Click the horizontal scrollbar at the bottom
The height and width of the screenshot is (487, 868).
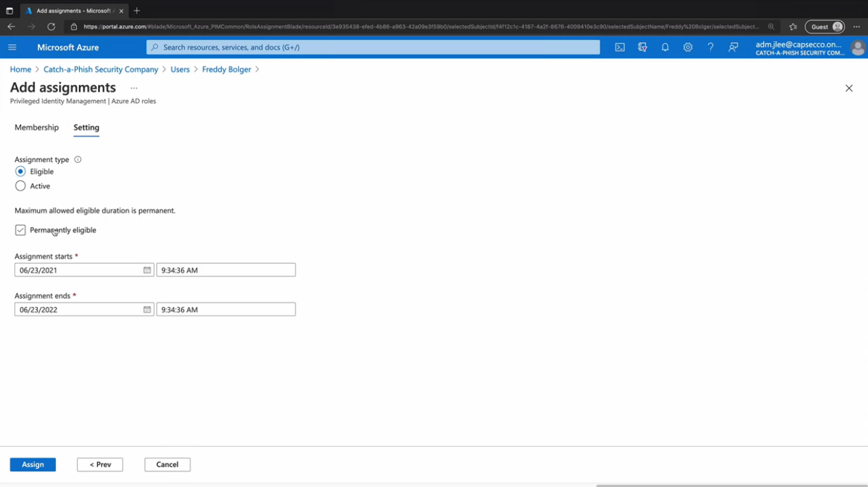coord(732,486)
